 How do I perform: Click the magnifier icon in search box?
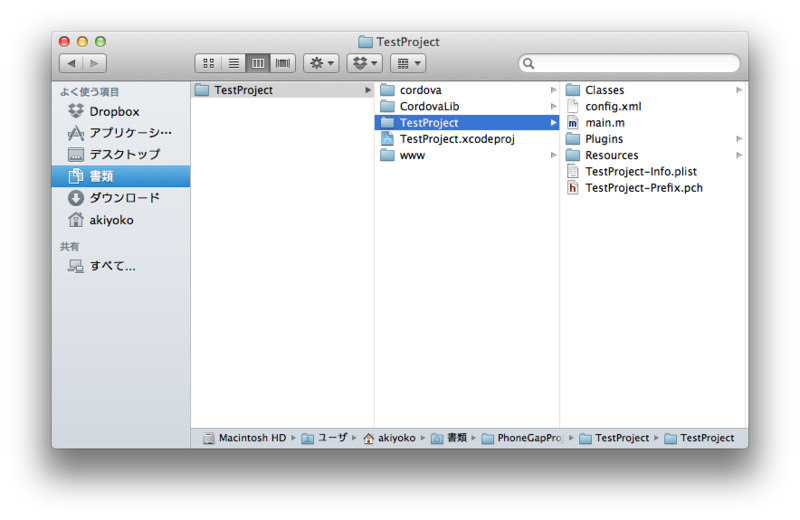pos(529,63)
